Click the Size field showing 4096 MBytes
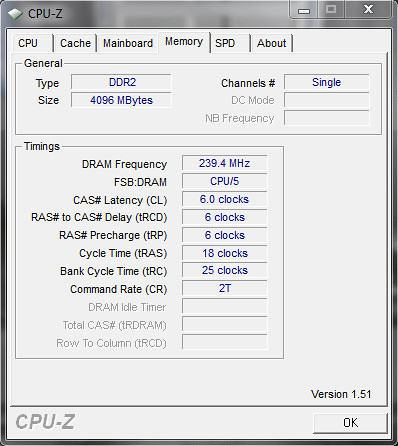Viewport: 398px width, 446px height. (x=121, y=100)
